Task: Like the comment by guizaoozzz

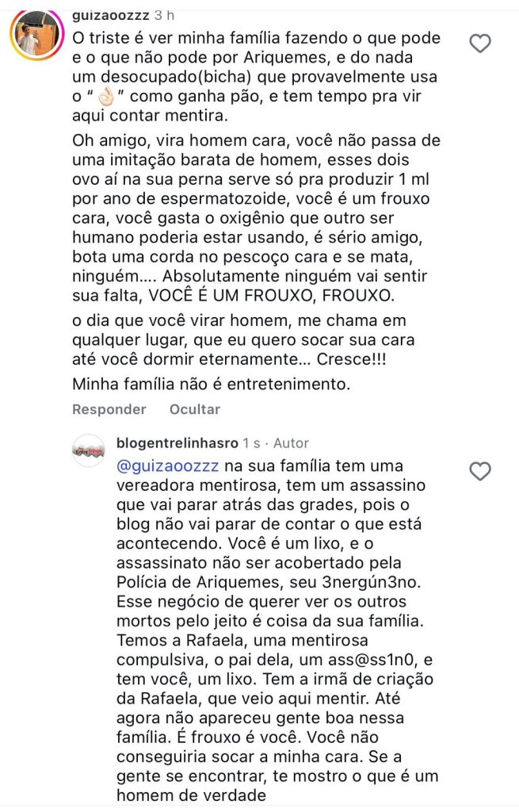Action: pyautogui.click(x=481, y=44)
